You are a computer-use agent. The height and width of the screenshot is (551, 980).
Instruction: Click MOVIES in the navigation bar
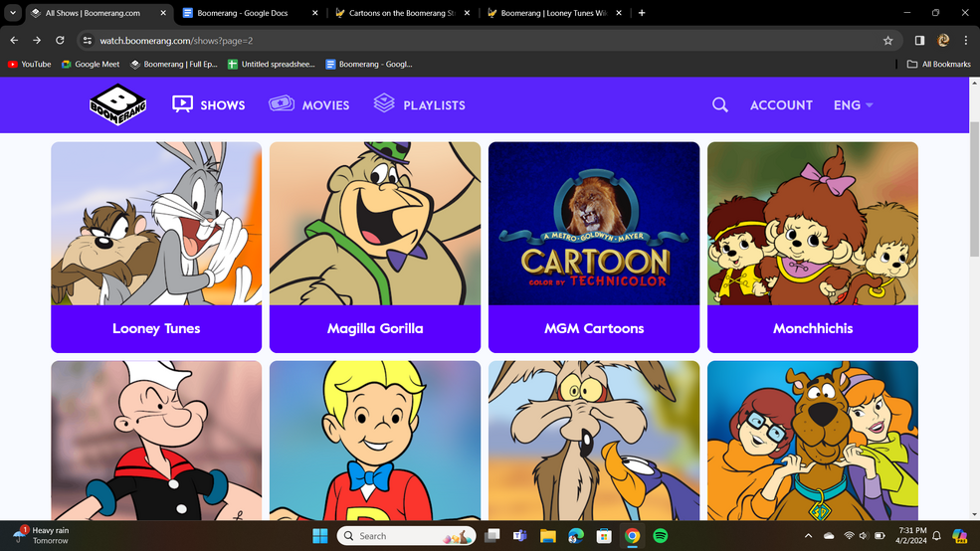325,105
